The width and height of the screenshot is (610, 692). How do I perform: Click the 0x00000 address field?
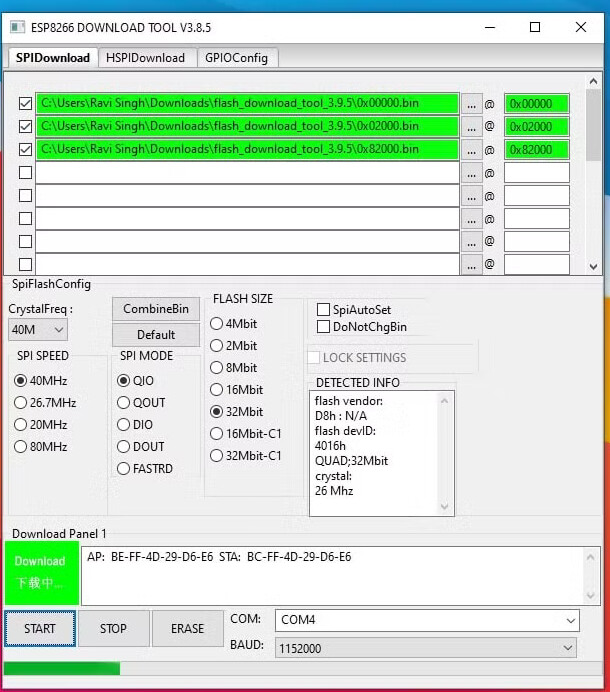click(x=537, y=104)
